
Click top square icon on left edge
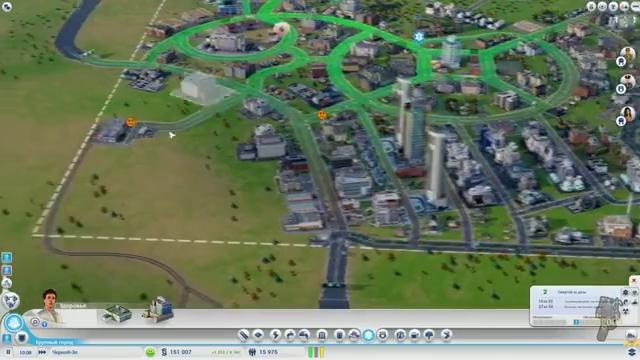[x=7, y=257]
